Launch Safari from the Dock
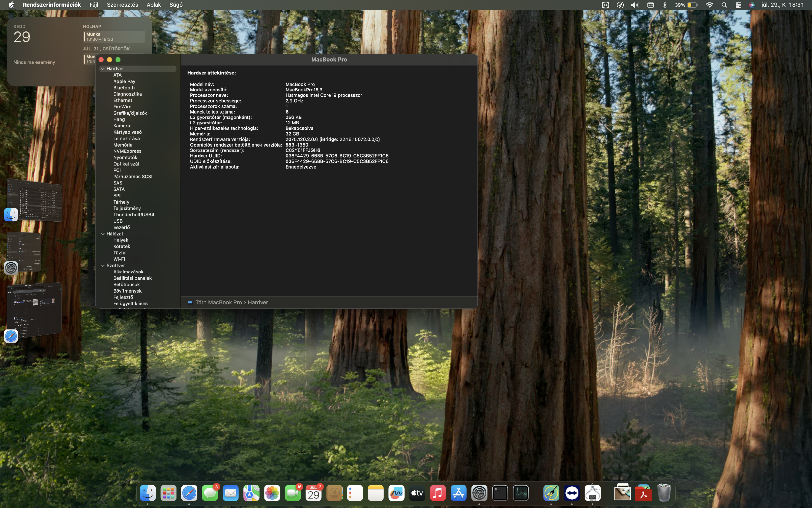Image resolution: width=812 pixels, height=508 pixels. pos(189,493)
